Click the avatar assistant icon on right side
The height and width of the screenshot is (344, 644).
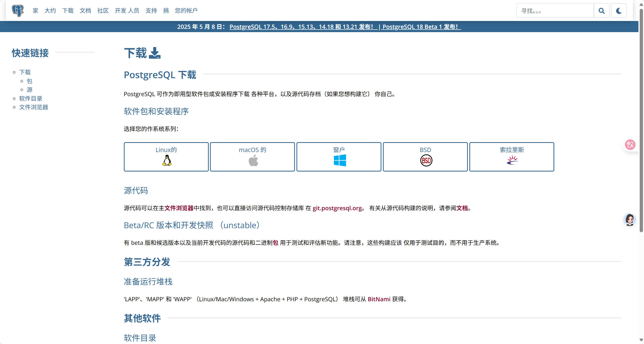click(630, 220)
